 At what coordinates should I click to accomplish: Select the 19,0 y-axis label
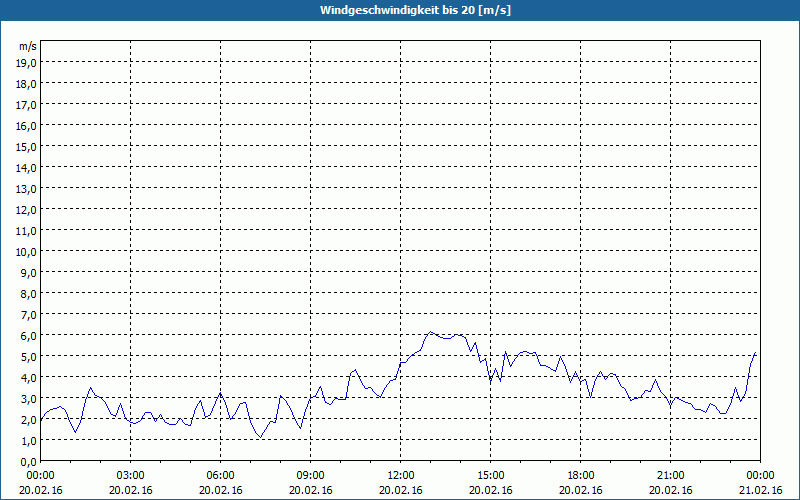(x=27, y=63)
